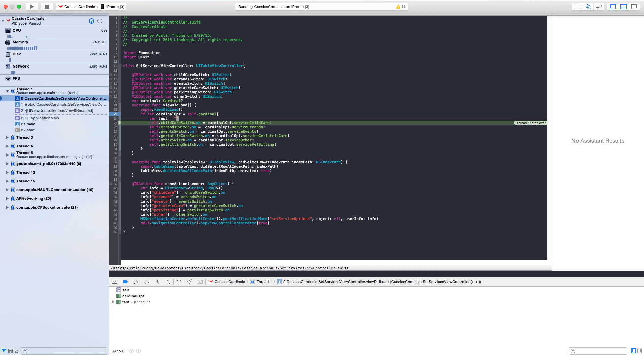This screenshot has height=355, width=644.
Task: Open the viewDidLoad frame in jump bar
Action: [x=379, y=282]
